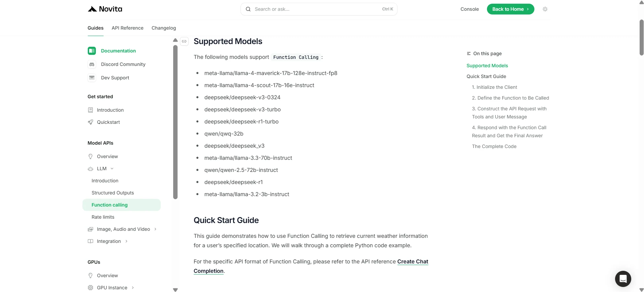644x292 pixels.
Task: Click the Novita logo
Action: pos(105,9)
